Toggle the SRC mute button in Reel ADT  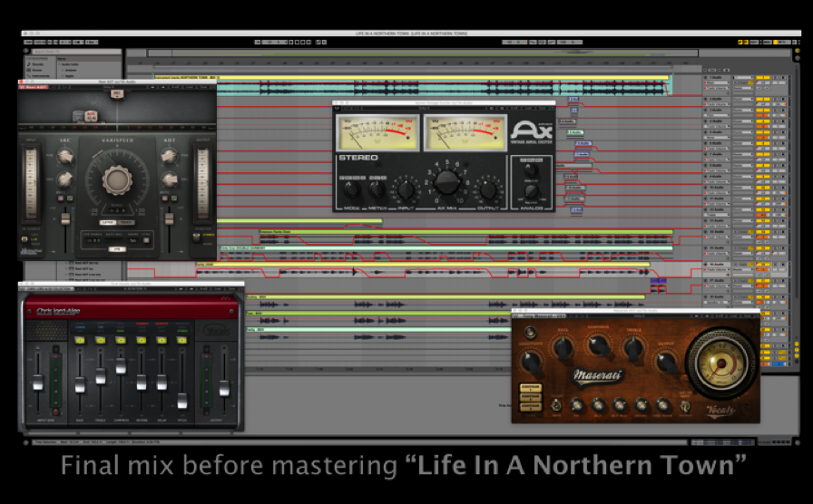tap(61, 198)
